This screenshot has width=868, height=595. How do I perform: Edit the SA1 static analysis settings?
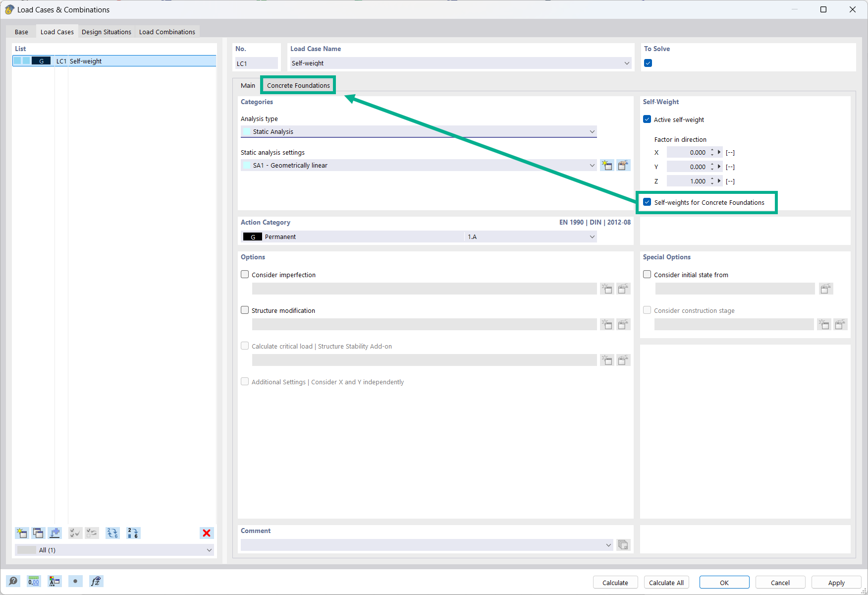click(x=623, y=165)
